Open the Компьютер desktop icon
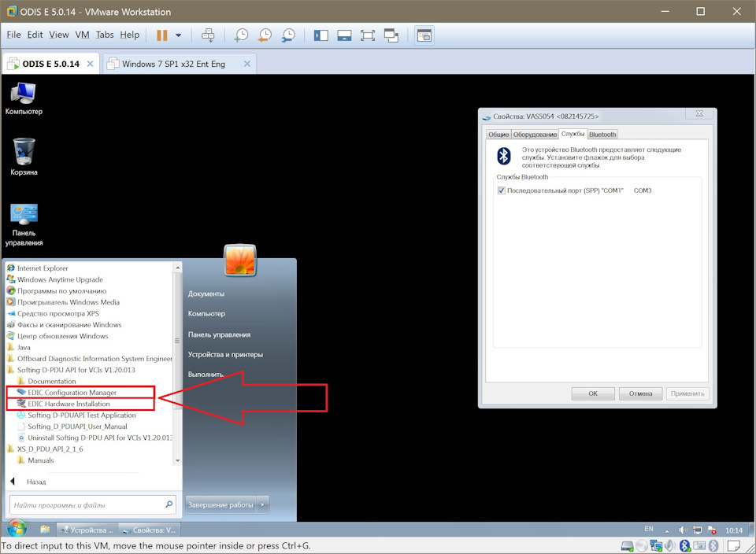 point(24,98)
